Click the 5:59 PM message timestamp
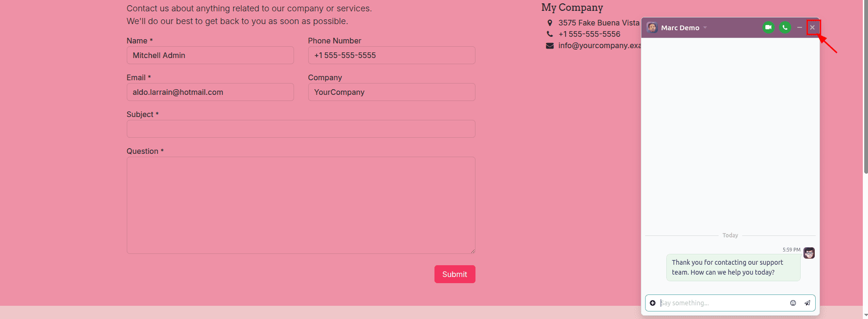 coord(791,250)
